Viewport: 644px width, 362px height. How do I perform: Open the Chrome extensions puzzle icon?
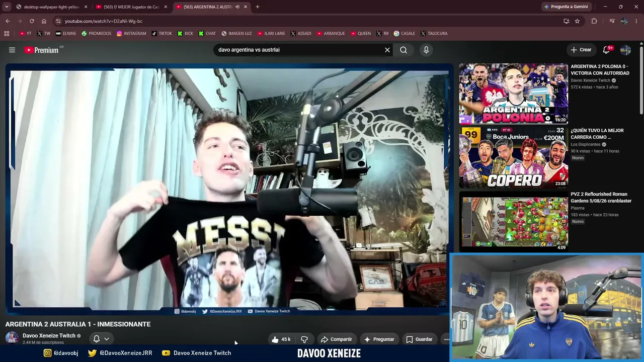[x=594, y=21]
